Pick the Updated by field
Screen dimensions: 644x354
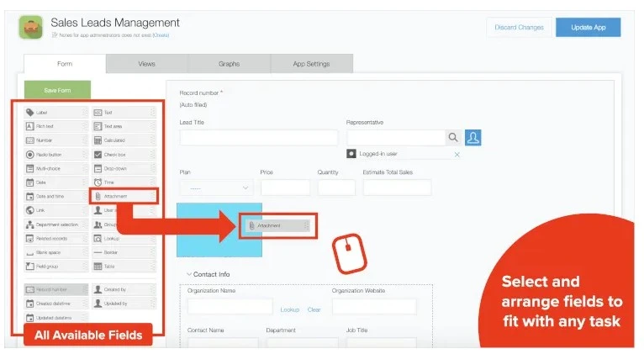124,304
